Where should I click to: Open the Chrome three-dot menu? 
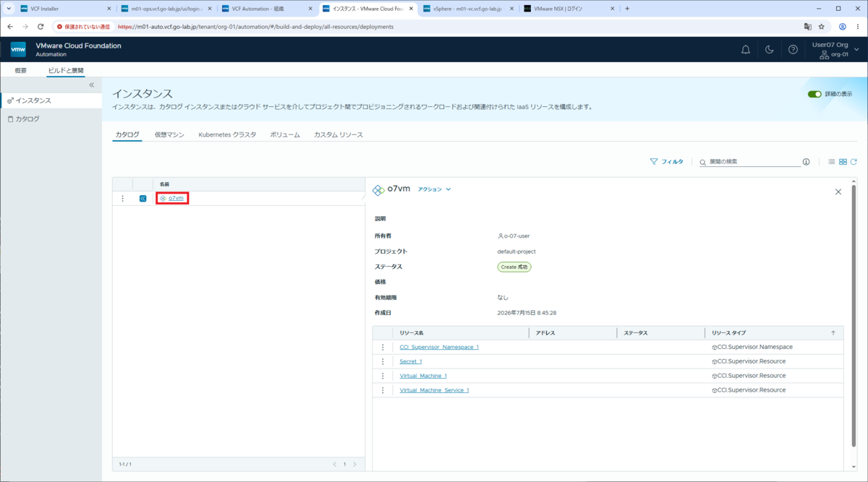point(858,27)
